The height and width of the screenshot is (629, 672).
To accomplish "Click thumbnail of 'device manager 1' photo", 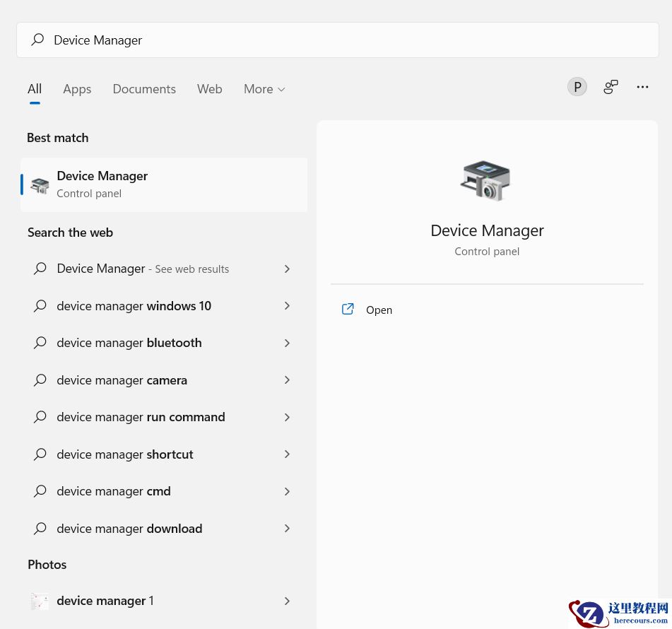I will coord(40,601).
